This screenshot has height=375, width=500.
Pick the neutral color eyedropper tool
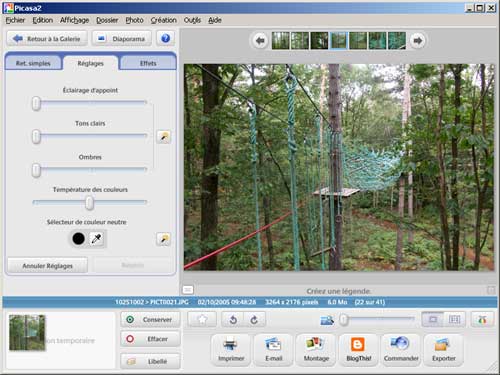(97, 239)
